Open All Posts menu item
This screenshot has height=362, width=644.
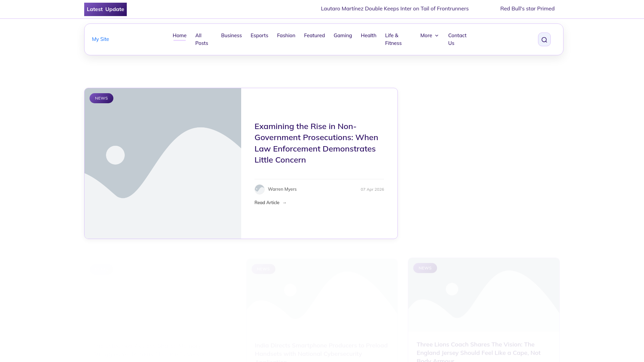[x=202, y=39]
